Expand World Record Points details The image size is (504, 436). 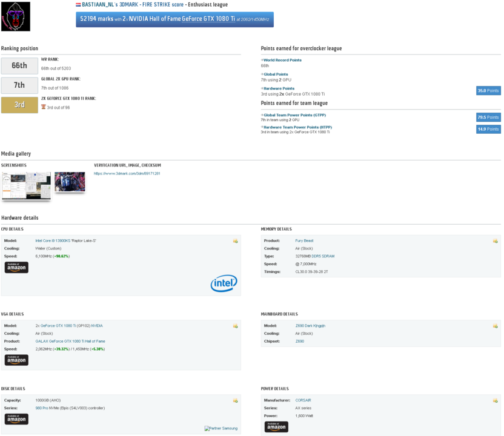(x=282, y=60)
